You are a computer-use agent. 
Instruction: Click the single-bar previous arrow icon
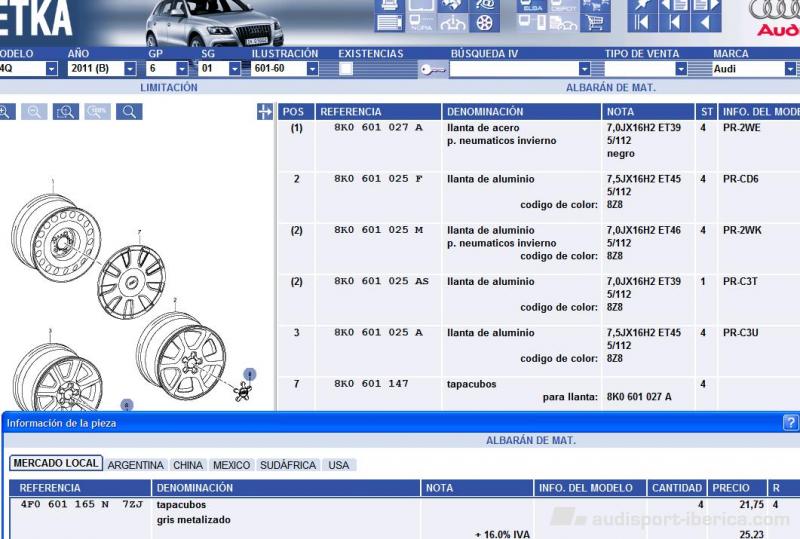[x=674, y=23]
